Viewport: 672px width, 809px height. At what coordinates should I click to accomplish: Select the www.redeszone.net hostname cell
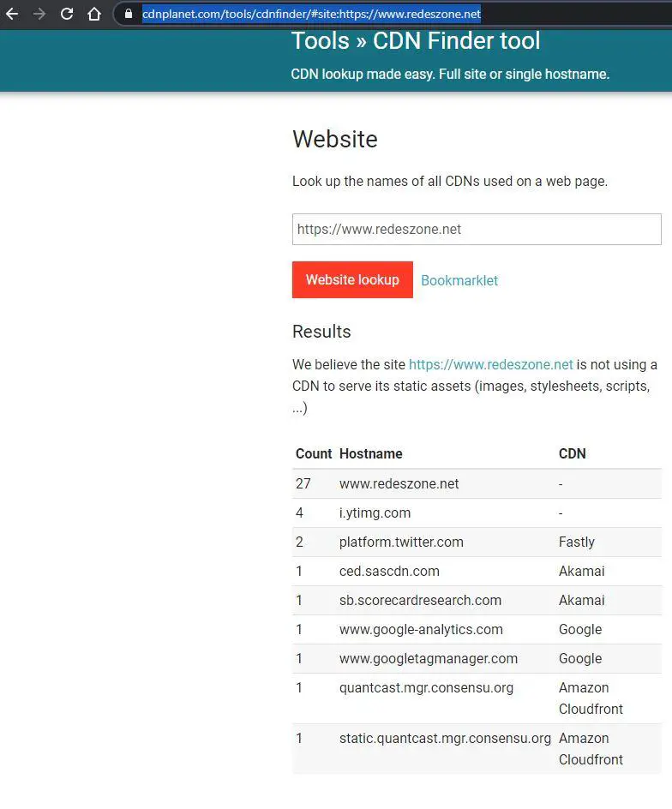tap(399, 483)
